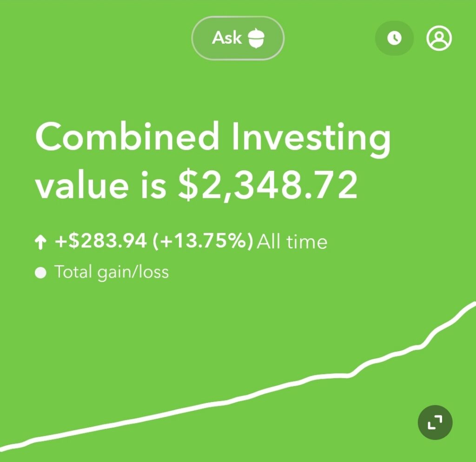476x462 pixels.
Task: Tap the word Ask in the pill
Action: pyautogui.click(x=227, y=38)
